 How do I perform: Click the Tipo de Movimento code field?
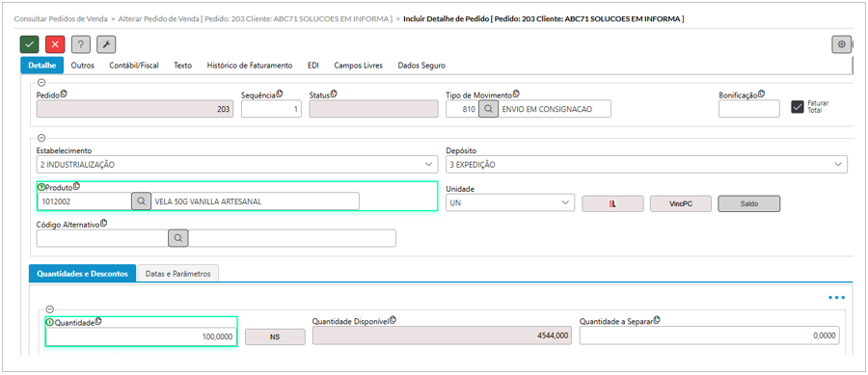(462, 110)
